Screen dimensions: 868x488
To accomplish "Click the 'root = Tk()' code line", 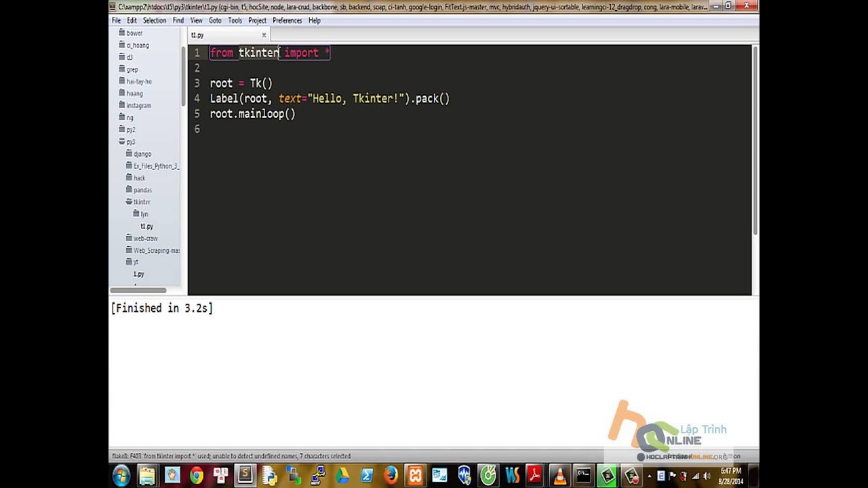I will [x=241, y=83].
